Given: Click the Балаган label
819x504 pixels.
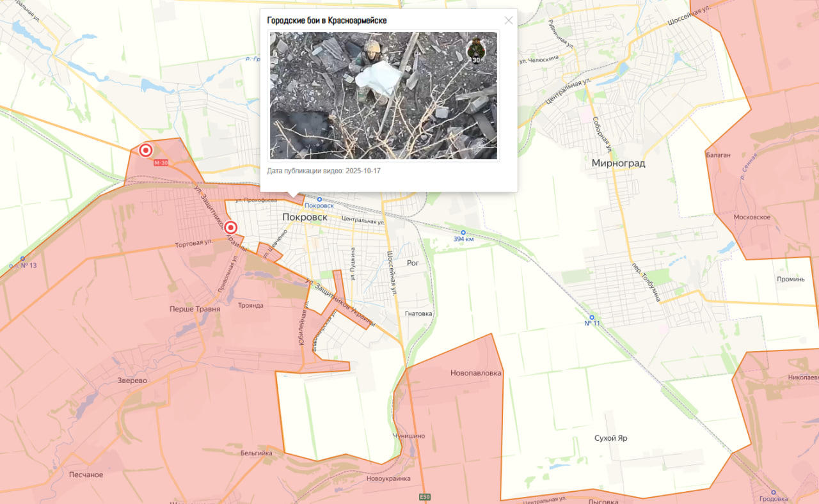Looking at the screenshot, I should pos(718,155).
